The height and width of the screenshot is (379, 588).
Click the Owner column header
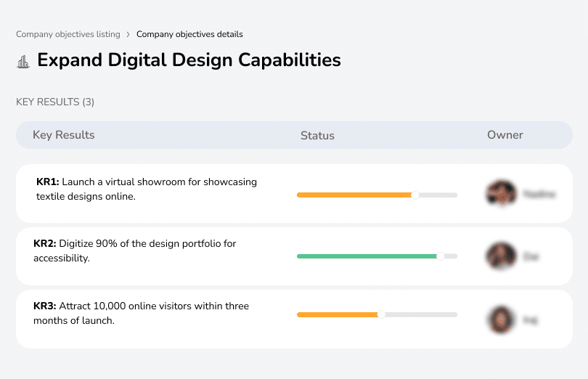click(505, 135)
